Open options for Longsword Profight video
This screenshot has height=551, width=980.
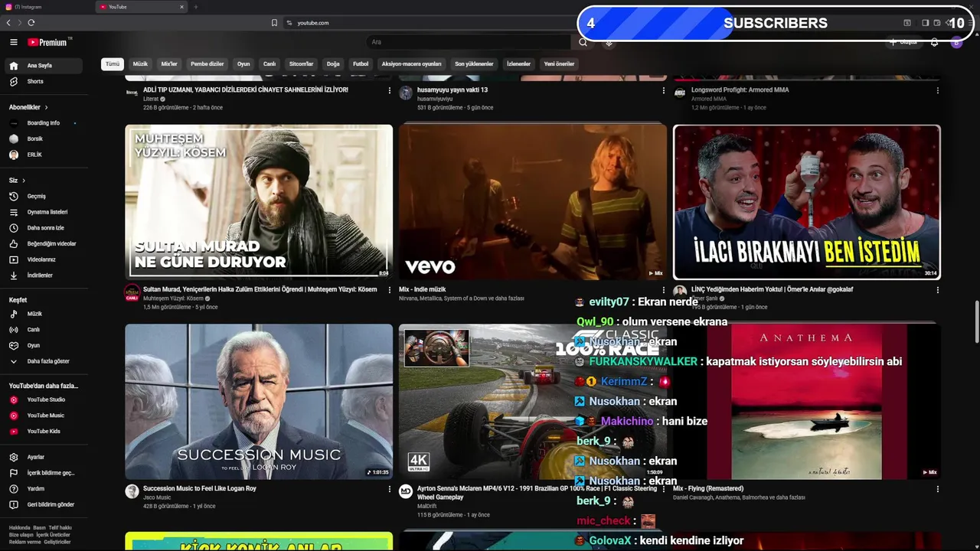937,90
